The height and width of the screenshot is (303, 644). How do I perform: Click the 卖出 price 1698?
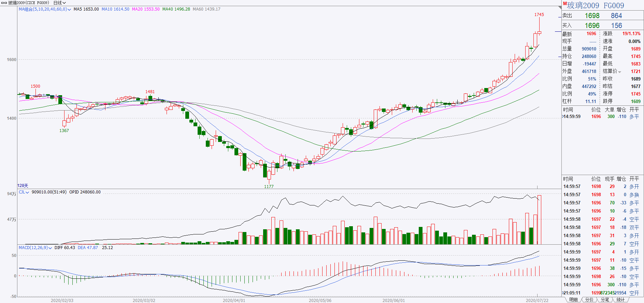(592, 16)
